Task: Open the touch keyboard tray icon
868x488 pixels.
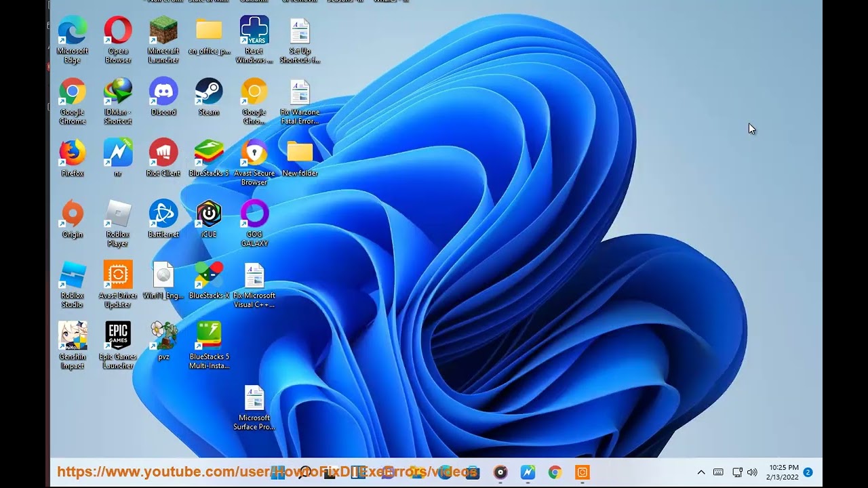Action: coord(718,472)
